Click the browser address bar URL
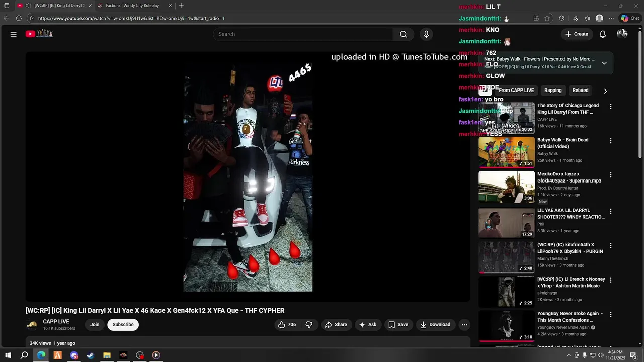Image resolution: width=644 pixels, height=362 pixels. [x=131, y=18]
